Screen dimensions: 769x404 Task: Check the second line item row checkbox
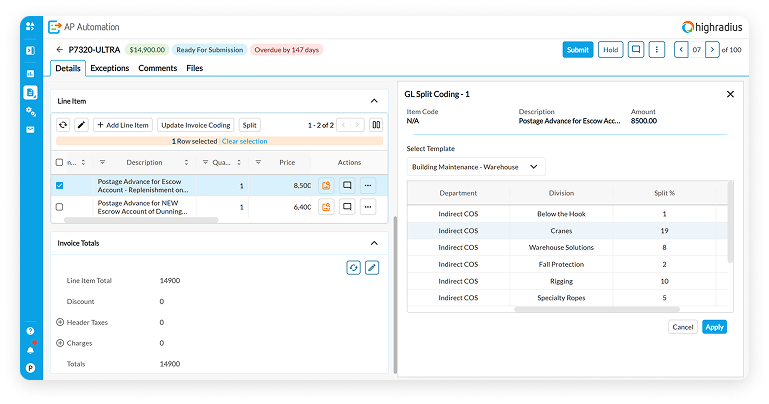(x=60, y=207)
